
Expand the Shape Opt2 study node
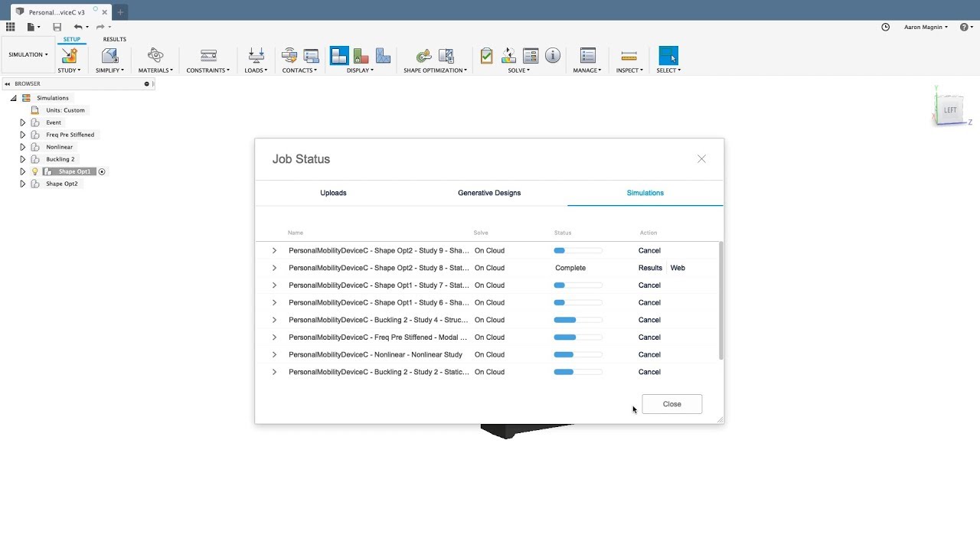[x=22, y=184]
